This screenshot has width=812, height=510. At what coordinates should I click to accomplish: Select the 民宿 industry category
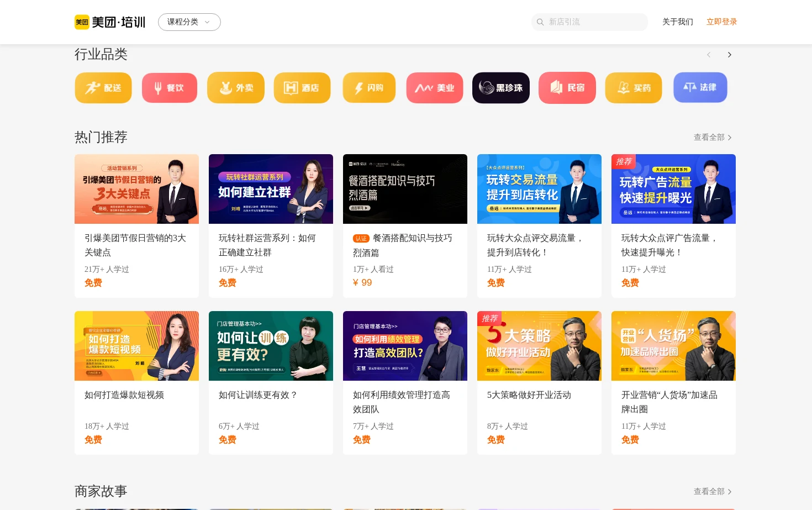point(567,88)
